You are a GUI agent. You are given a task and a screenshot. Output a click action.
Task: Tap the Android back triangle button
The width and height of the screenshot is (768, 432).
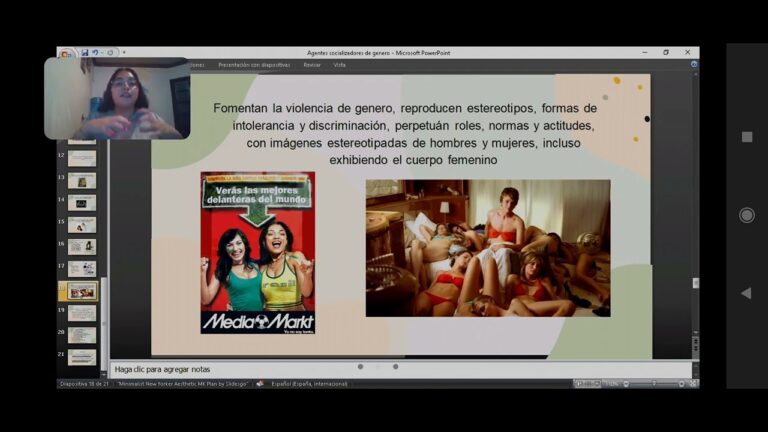(746, 293)
